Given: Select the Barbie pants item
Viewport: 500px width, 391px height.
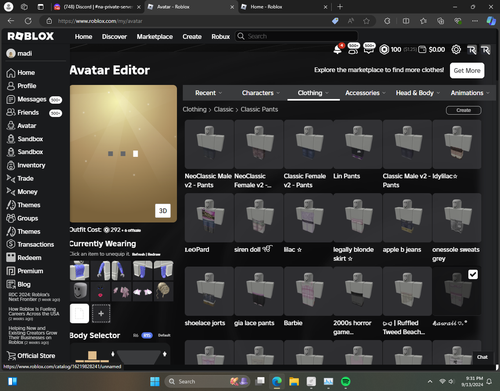Looking at the screenshot, I should coord(308,291).
